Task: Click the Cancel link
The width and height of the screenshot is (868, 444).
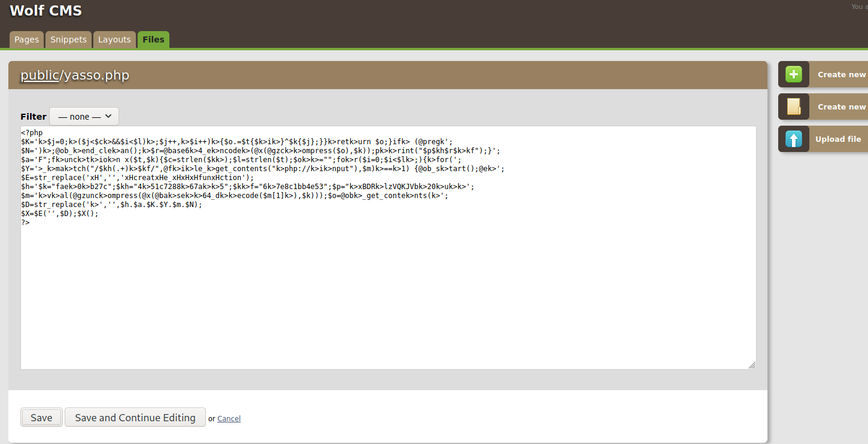Action: pyautogui.click(x=229, y=419)
